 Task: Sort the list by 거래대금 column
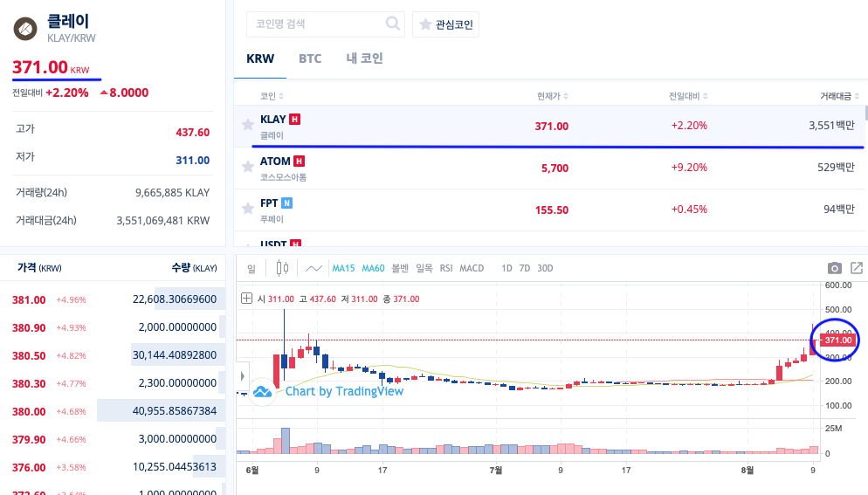point(839,96)
